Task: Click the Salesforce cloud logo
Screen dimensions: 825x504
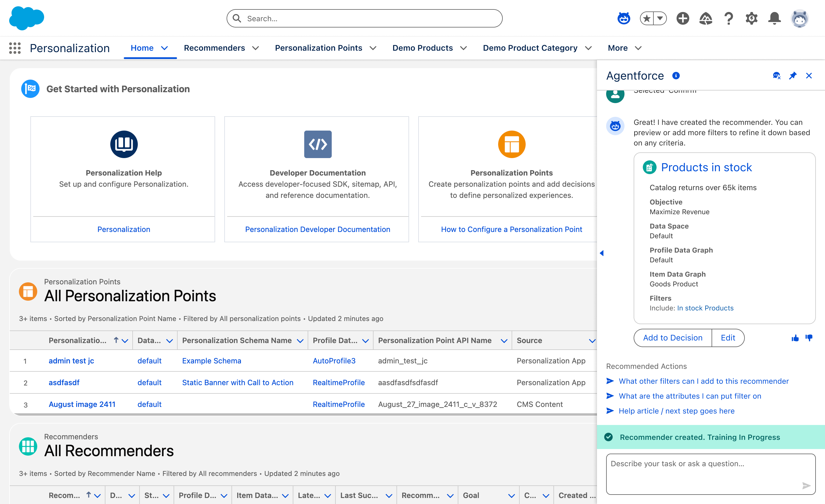Action: click(x=26, y=18)
